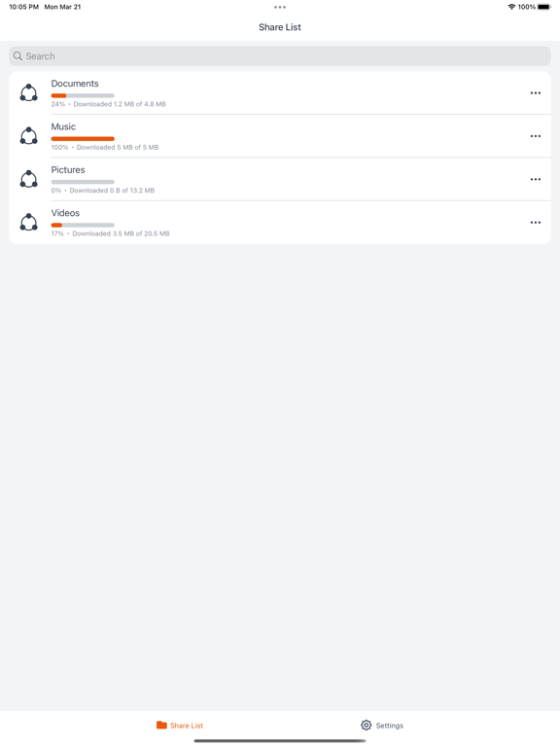Tap the Wi-Fi status icon

point(511,7)
